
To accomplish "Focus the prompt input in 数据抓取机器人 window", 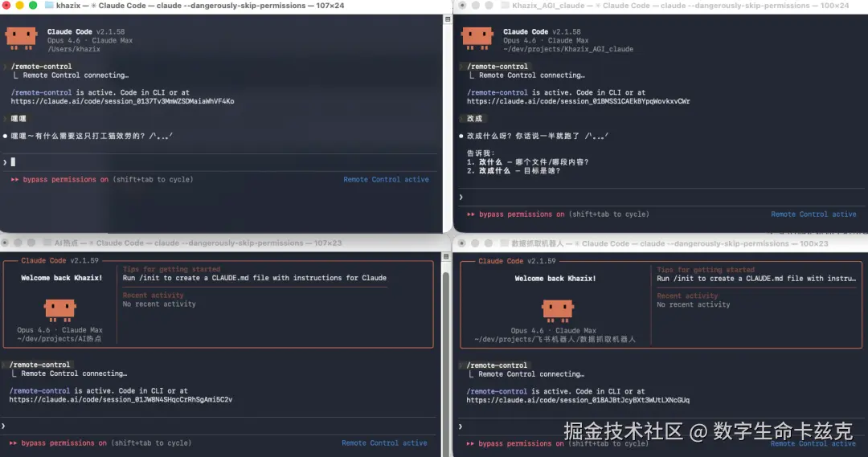I will (x=661, y=426).
